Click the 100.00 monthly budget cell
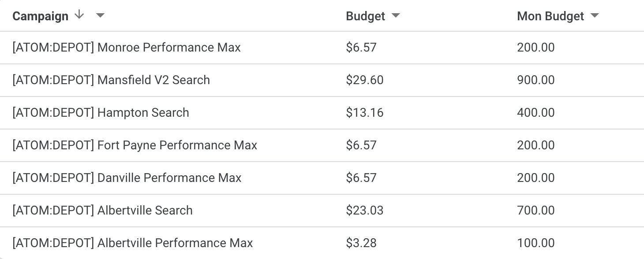 pos(536,243)
